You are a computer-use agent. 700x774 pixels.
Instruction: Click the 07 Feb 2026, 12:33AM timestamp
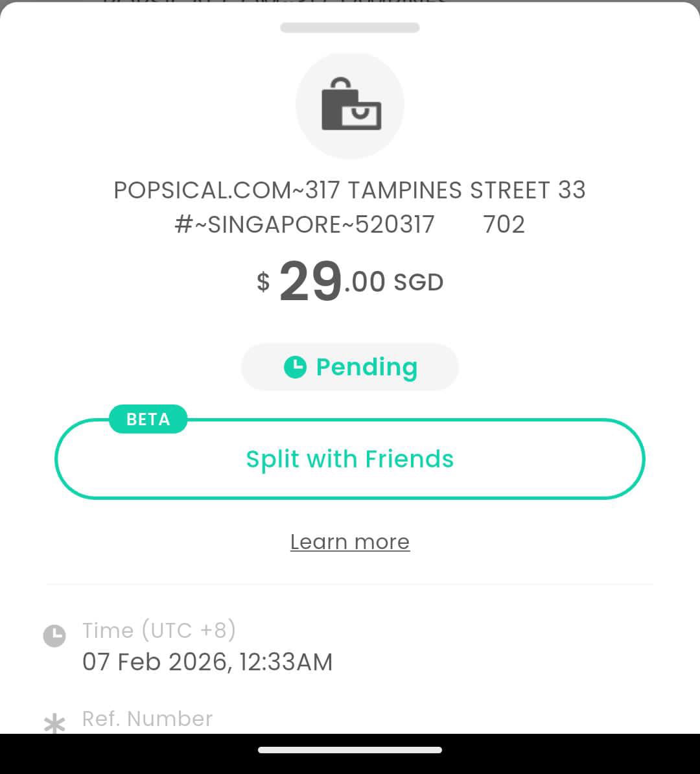[207, 662]
